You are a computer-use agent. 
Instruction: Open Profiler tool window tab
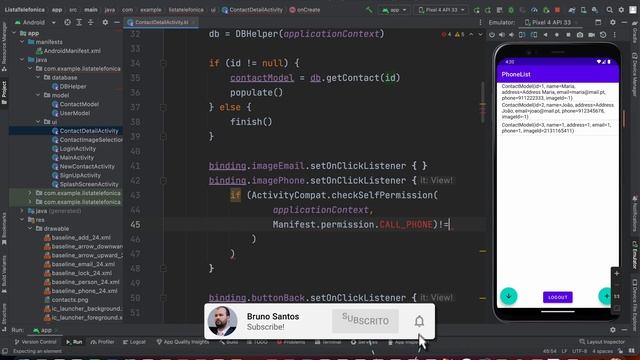pyautogui.click(x=102, y=342)
